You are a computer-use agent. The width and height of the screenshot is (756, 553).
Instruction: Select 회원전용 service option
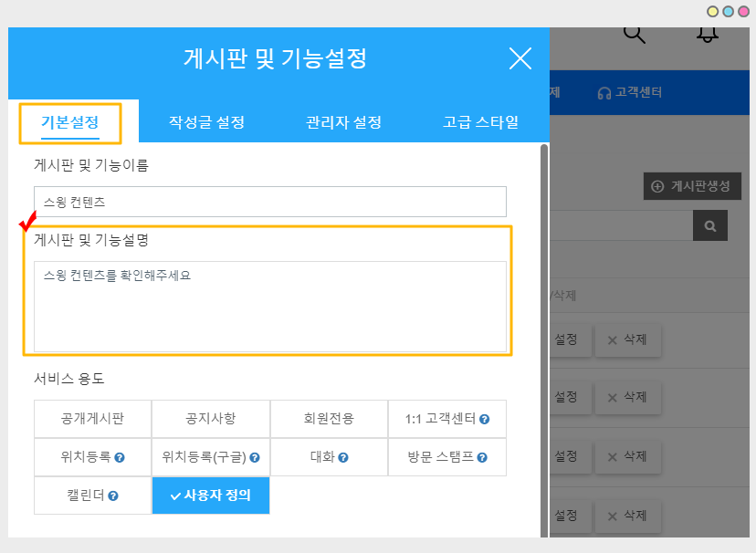(x=329, y=419)
